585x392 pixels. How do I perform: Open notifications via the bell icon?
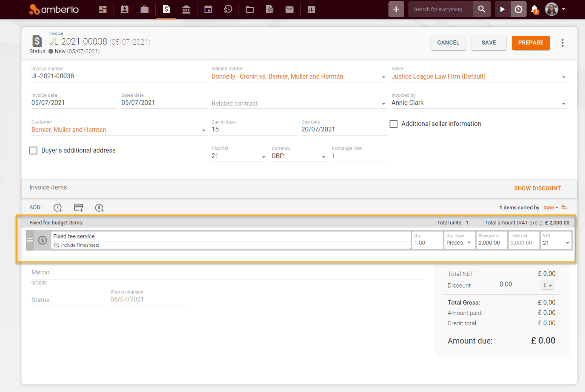[533, 9]
